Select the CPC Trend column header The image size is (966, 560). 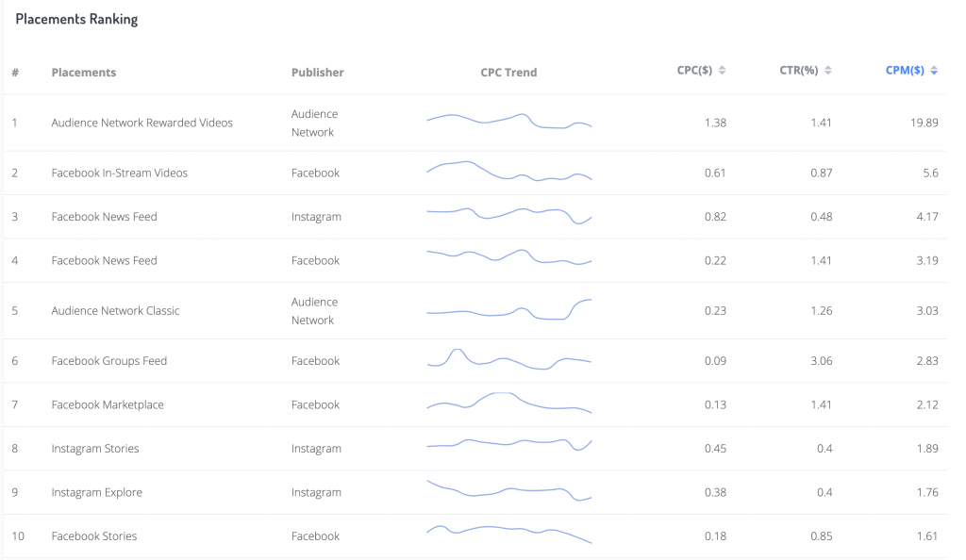508,72
